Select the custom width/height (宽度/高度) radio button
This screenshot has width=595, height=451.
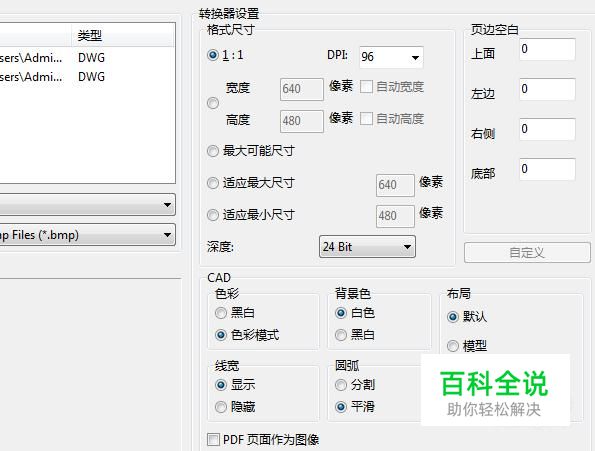(x=213, y=103)
